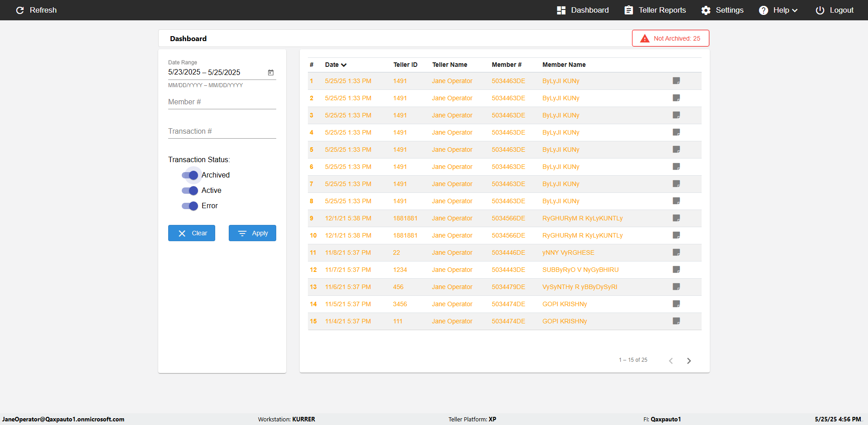Select teller ID 3456
The image size is (868, 425).
[400, 304]
